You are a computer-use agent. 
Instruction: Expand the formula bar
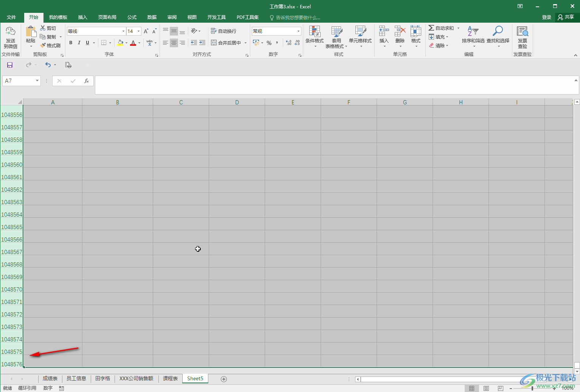(576, 81)
